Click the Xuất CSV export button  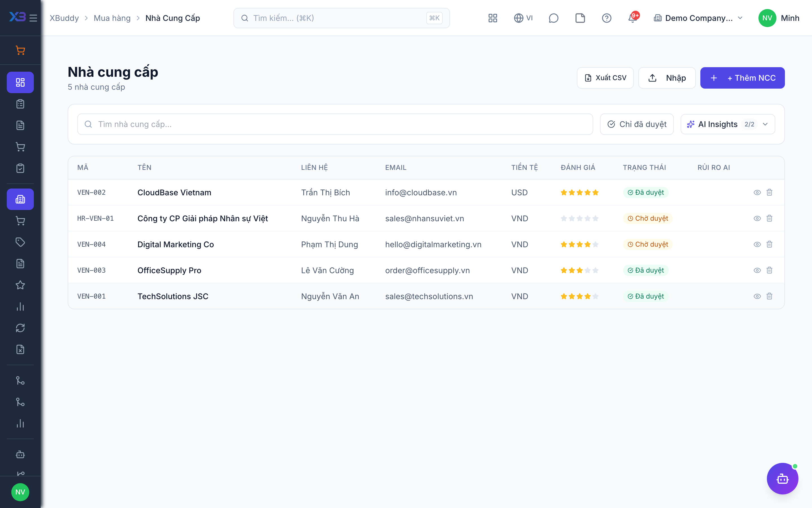pyautogui.click(x=605, y=78)
